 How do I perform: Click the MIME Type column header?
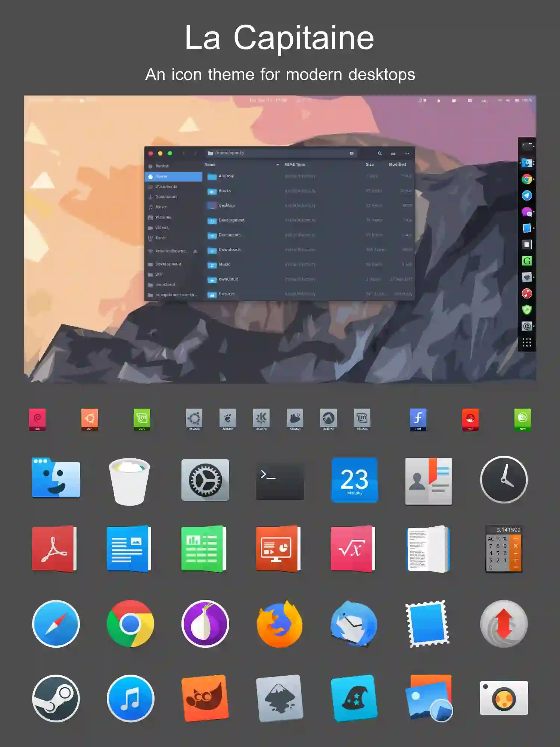(x=295, y=164)
